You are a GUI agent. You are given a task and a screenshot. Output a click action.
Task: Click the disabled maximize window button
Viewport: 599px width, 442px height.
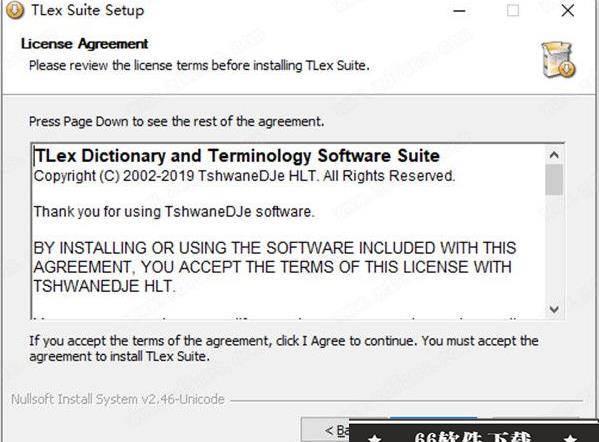coord(513,11)
